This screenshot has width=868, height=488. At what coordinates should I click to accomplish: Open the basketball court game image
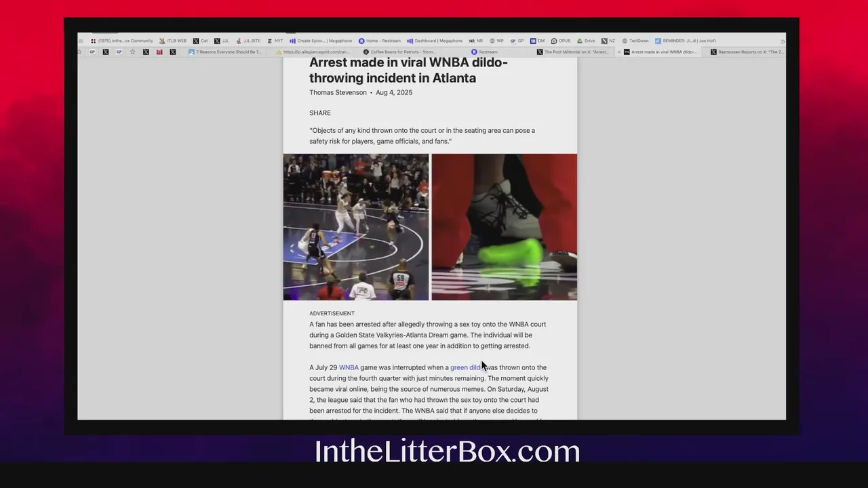[356, 227]
